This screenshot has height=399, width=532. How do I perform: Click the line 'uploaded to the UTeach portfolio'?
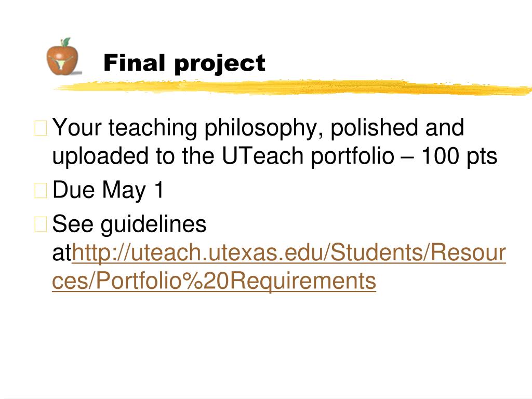click(x=223, y=156)
